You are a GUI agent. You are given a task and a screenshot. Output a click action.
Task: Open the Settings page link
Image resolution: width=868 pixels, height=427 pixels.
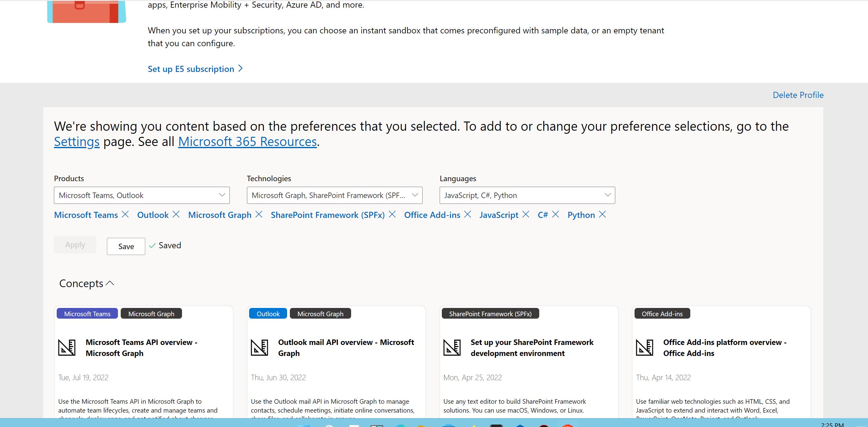pyautogui.click(x=77, y=142)
